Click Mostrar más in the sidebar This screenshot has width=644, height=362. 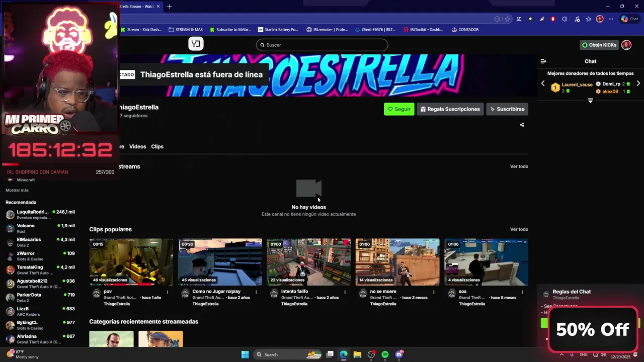pos(17,190)
